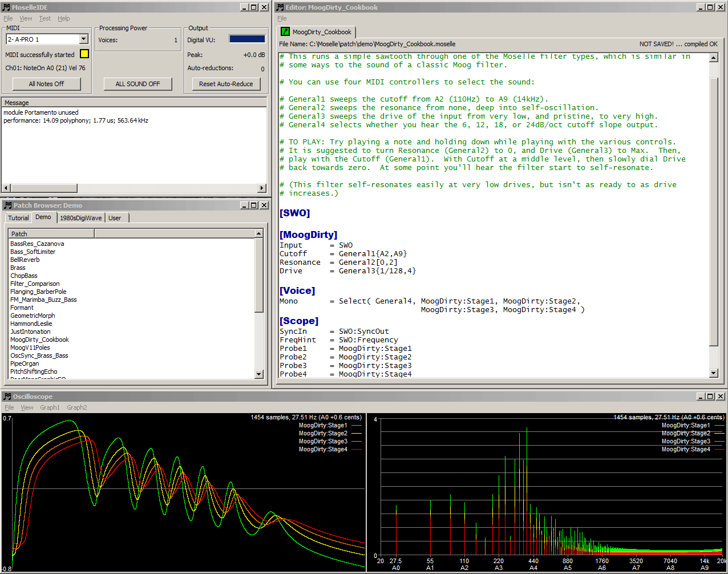Screen dimensions: 728x574
Task: Click the Resonance parameter line in editor
Action: click(338, 262)
